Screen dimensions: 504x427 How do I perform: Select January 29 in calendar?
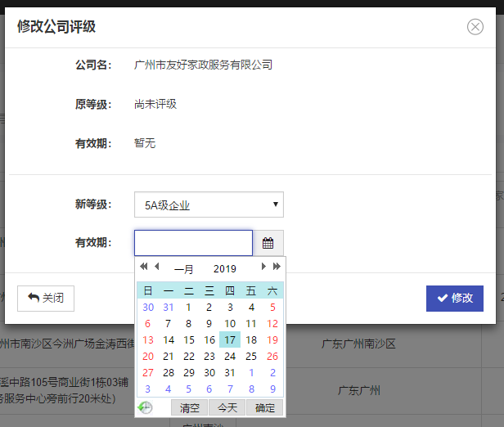[189, 372]
